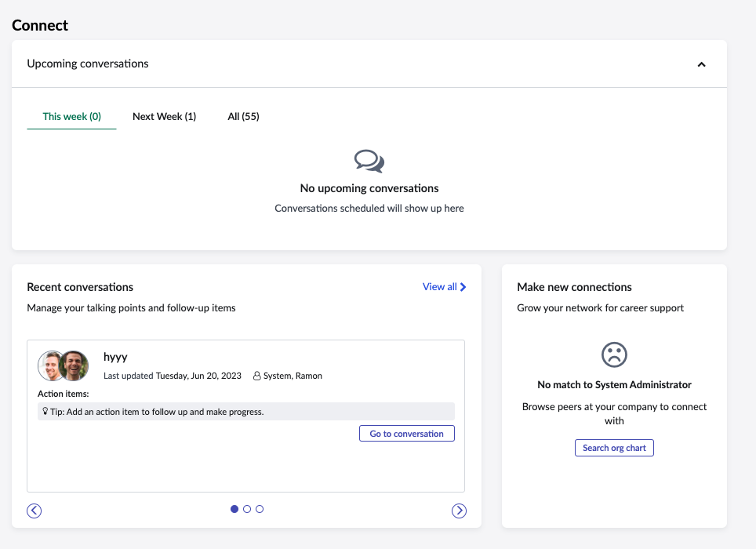Select the This week (0) tab

(72, 117)
